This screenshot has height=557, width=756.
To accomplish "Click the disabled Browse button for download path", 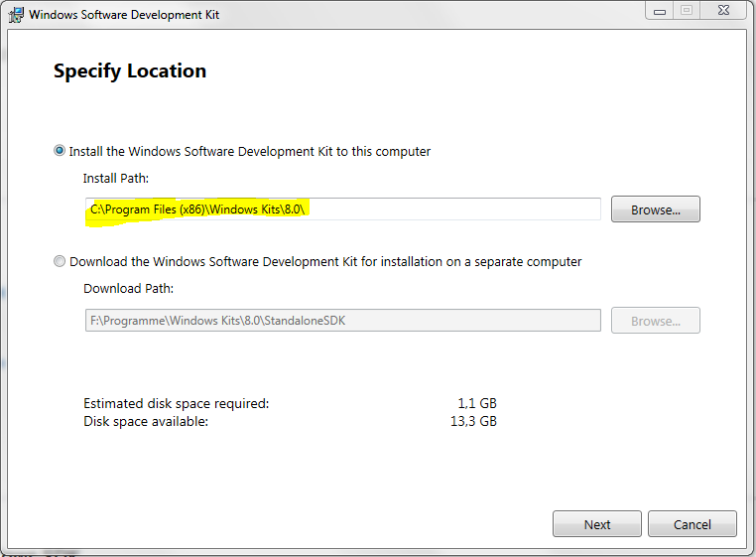I will [655, 321].
